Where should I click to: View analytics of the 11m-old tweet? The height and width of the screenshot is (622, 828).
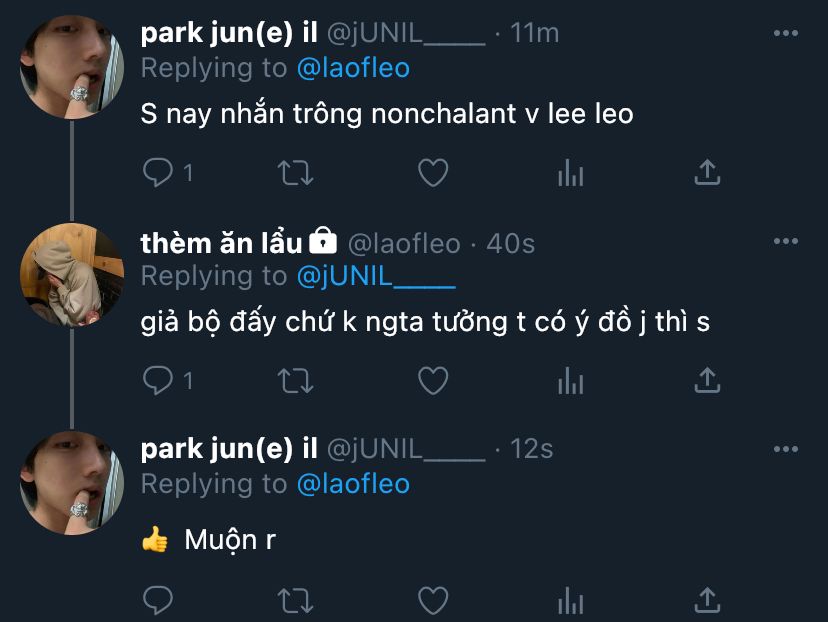tap(570, 174)
